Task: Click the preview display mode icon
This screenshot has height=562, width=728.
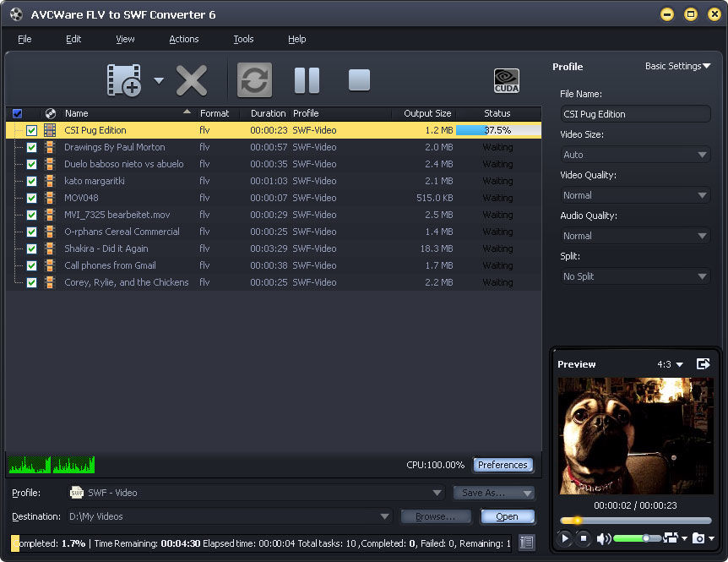Action: pyautogui.click(x=671, y=537)
